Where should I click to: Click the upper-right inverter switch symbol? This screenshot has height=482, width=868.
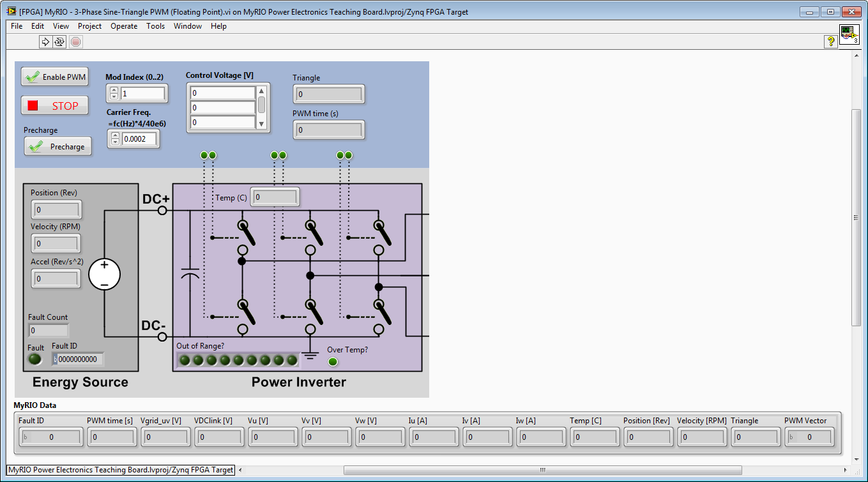(x=381, y=237)
